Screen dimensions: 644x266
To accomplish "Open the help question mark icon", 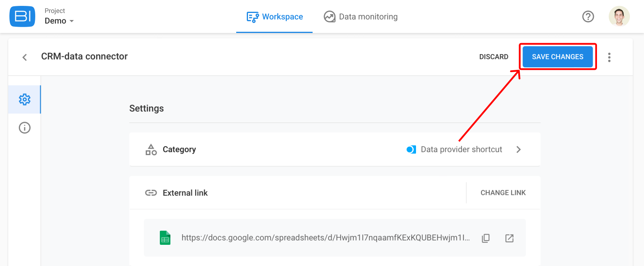I will 588,16.
